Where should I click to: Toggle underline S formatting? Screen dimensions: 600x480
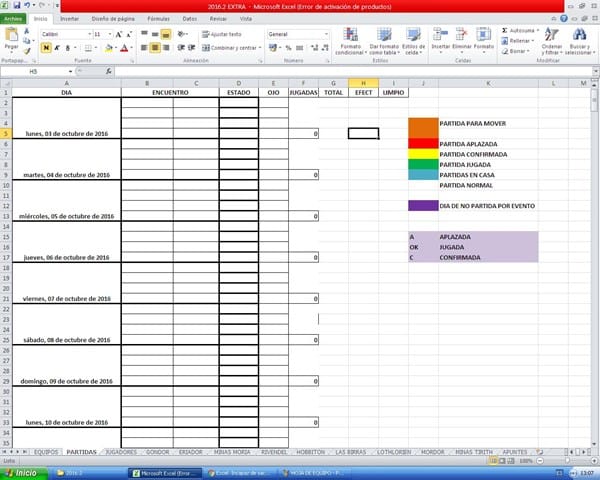(68, 48)
